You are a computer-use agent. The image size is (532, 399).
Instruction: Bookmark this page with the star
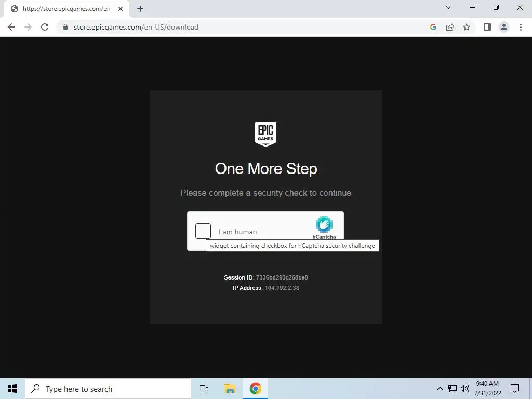point(467,27)
